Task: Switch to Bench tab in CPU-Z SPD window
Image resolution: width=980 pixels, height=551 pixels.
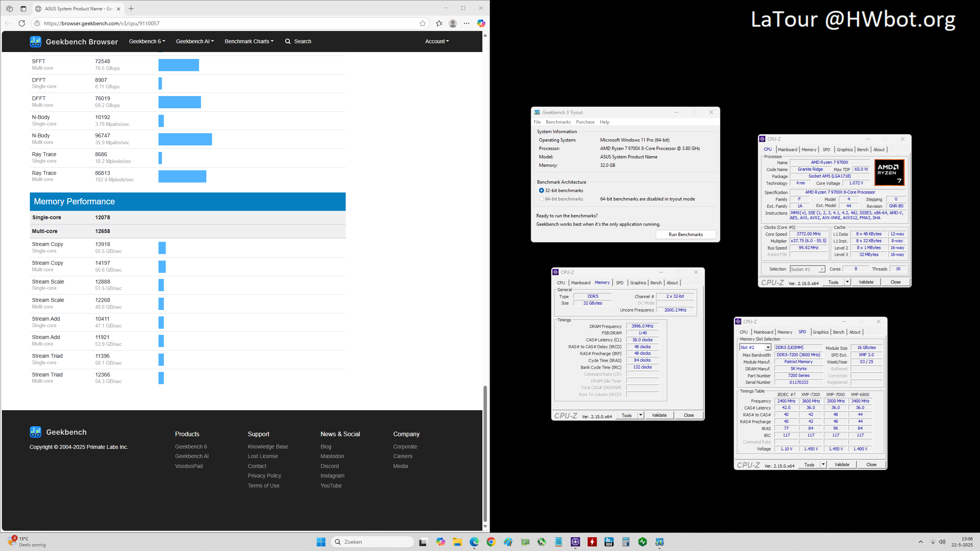Action: pos(838,332)
